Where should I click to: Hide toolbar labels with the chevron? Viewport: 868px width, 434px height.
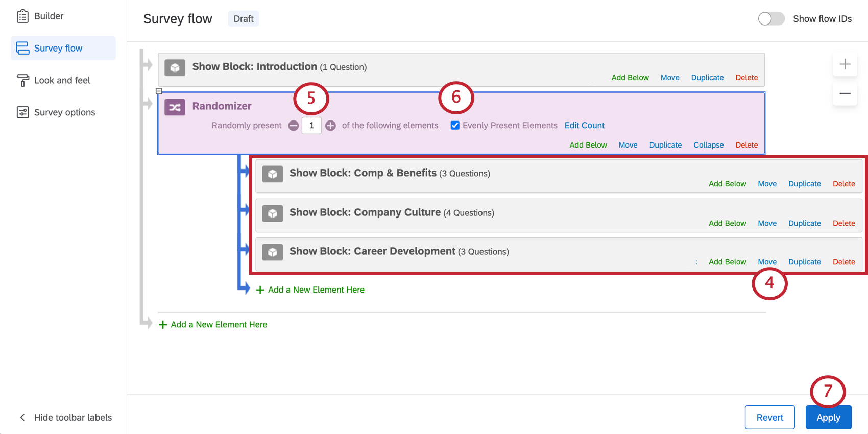point(22,418)
